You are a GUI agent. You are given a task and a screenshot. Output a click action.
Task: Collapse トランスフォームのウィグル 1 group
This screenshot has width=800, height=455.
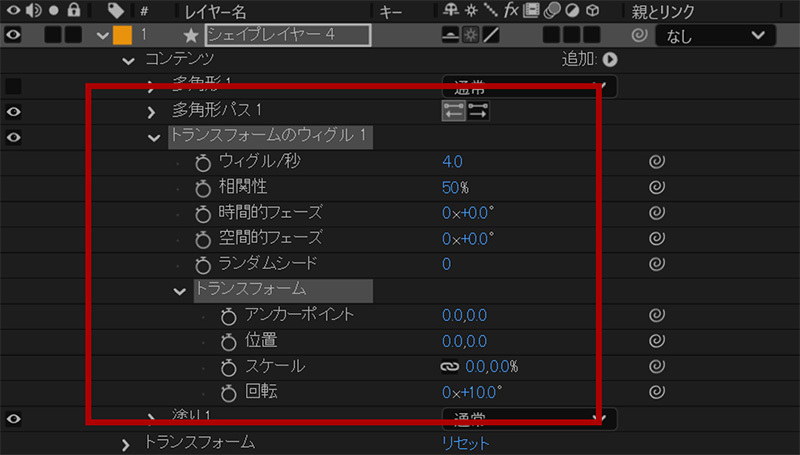(x=154, y=138)
